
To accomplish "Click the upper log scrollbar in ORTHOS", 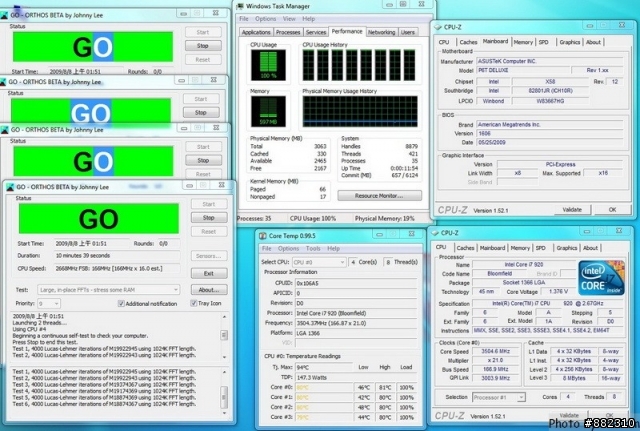I will [x=224, y=336].
